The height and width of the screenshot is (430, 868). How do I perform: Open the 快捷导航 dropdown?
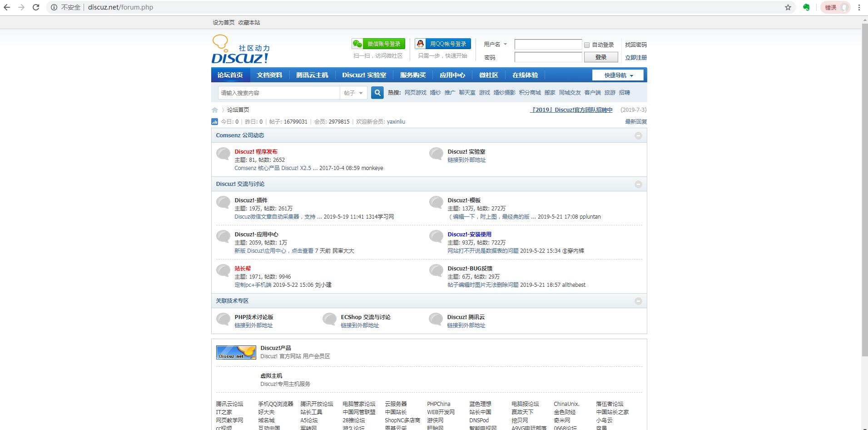pos(618,75)
